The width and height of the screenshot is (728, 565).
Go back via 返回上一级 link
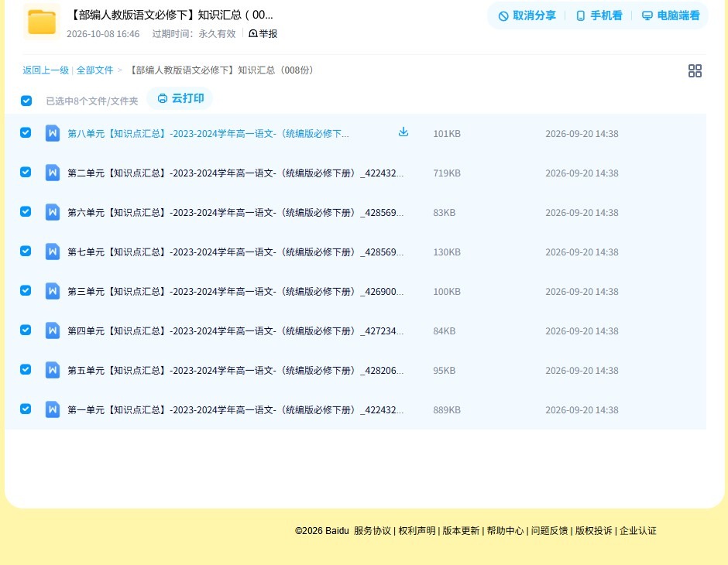pyautogui.click(x=46, y=70)
